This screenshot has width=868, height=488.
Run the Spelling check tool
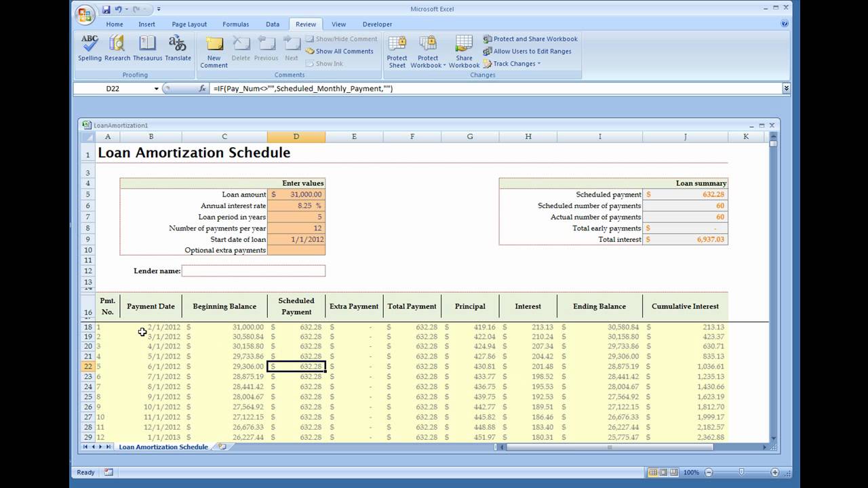pos(90,48)
